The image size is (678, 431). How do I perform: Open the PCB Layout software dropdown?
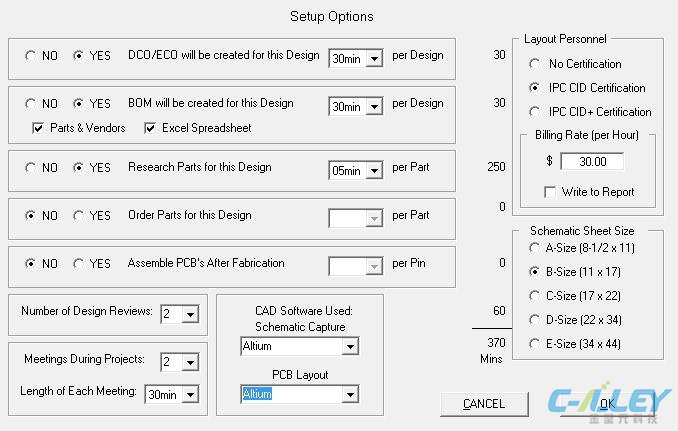point(349,395)
